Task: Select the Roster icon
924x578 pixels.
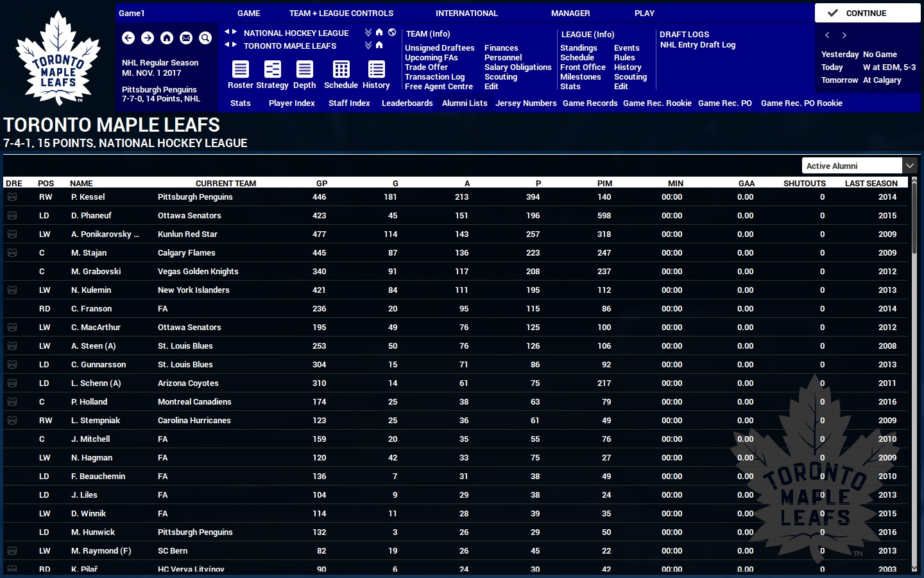Action: point(240,71)
